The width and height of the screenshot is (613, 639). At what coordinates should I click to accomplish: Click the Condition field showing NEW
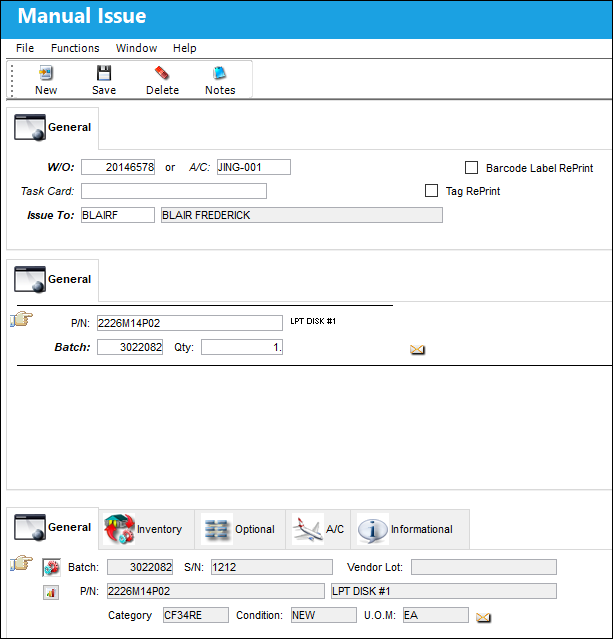[x=324, y=615]
